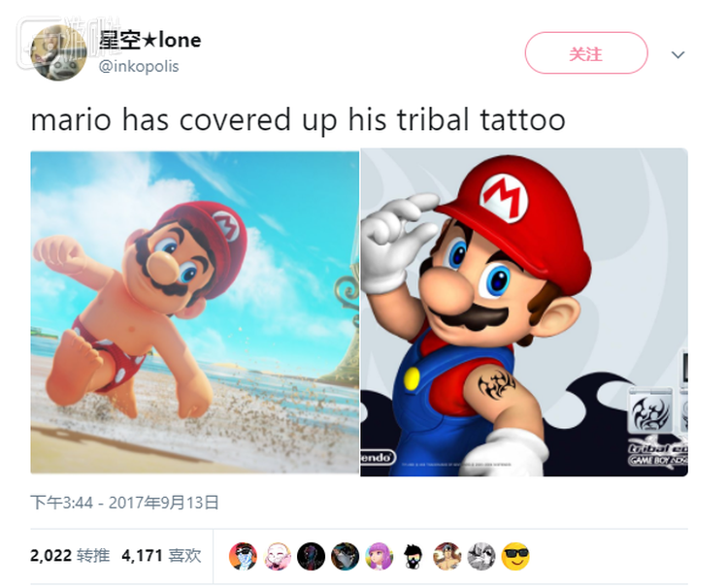
Task: Click the @inkopolis handle
Action: 139,66
